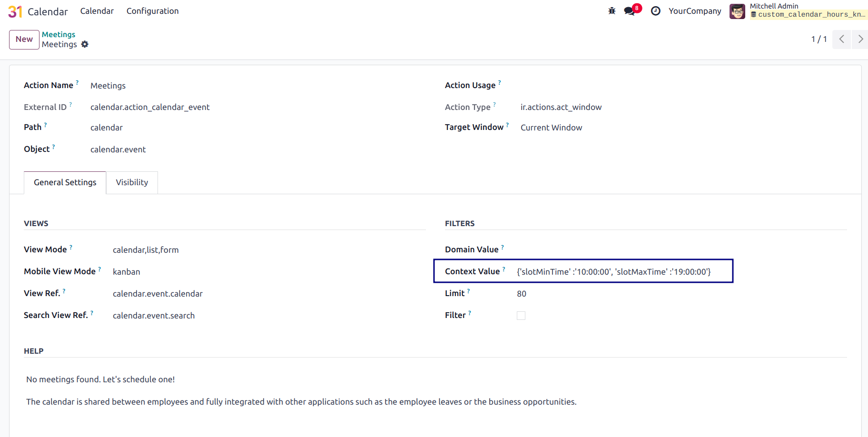The image size is (868, 437).
Task: Open the activities clock icon
Action: (656, 11)
